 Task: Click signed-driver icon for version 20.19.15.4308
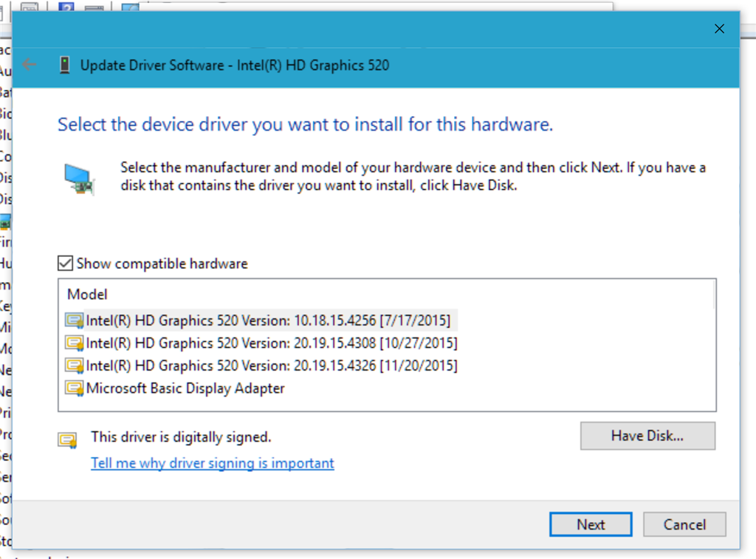[75, 343]
